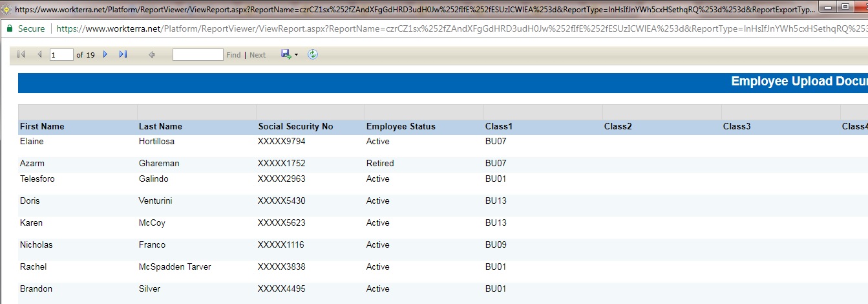Go to the previous report page
The height and width of the screenshot is (304, 868).
click(39, 55)
